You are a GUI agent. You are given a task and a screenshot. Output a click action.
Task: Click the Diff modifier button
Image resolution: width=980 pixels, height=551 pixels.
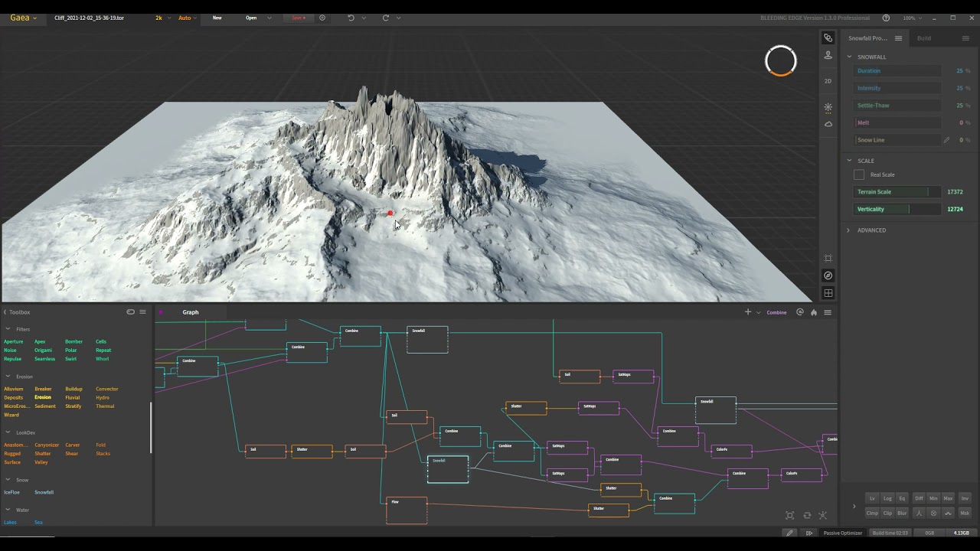tap(920, 498)
